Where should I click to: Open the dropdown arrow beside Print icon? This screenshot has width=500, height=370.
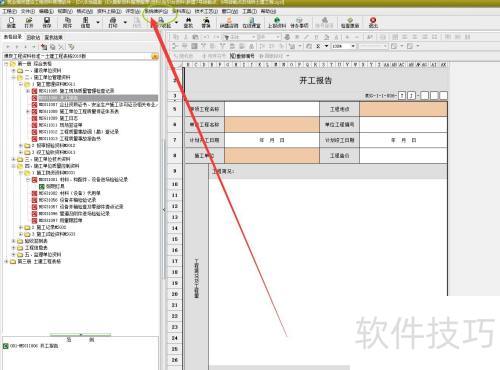coord(125,22)
